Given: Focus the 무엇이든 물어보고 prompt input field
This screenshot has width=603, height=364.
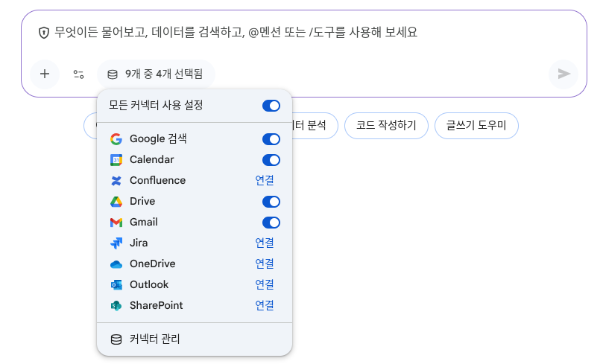Looking at the screenshot, I should click(x=298, y=33).
